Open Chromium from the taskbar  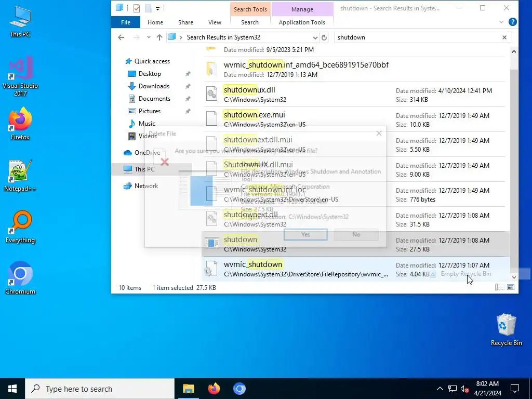239,389
